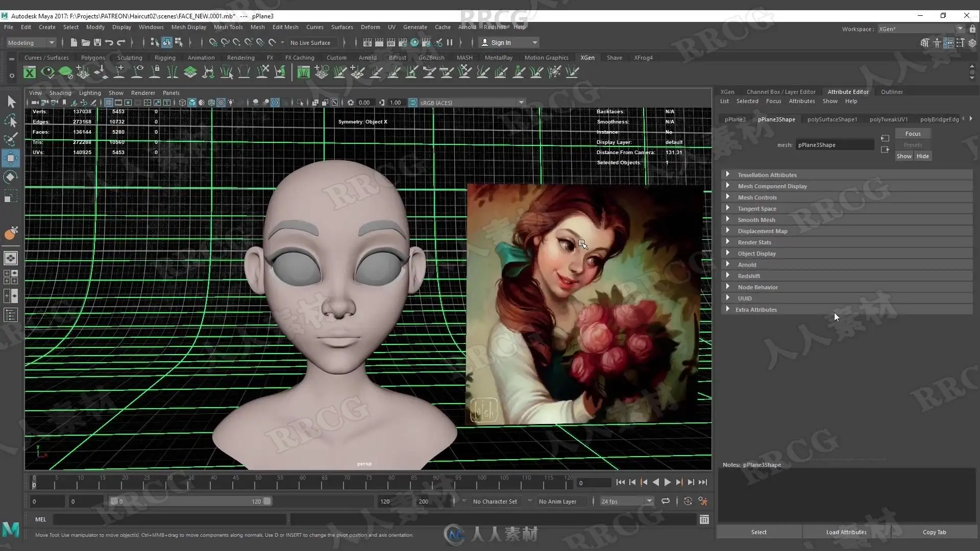
Task: Click the Save Scene icon
Action: tap(97, 42)
